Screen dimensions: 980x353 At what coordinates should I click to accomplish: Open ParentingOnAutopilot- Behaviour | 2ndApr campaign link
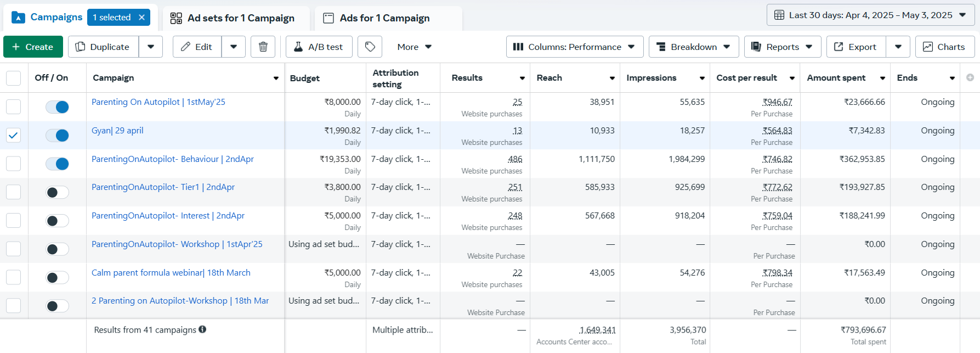coord(172,159)
